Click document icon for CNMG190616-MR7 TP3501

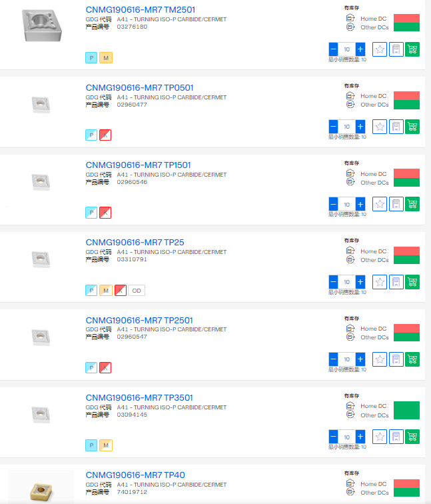pyautogui.click(x=396, y=437)
